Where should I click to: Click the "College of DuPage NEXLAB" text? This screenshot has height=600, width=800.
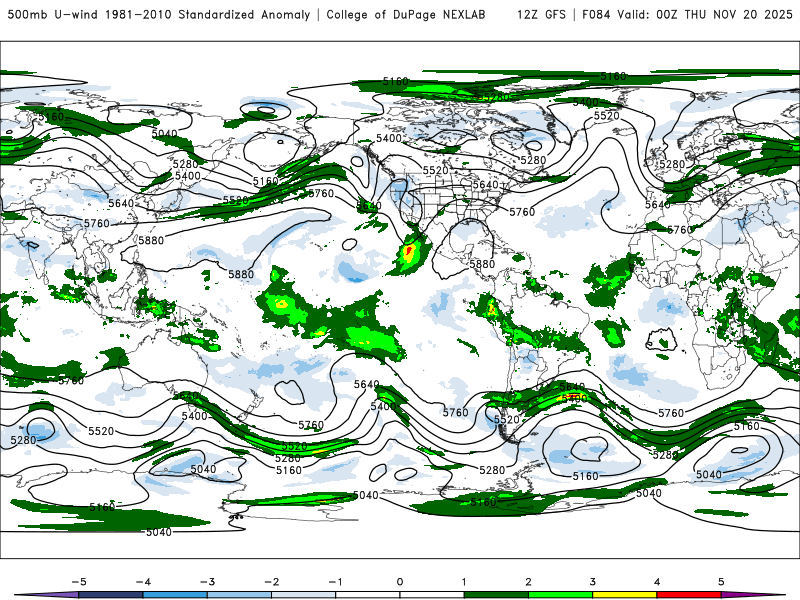pos(406,14)
